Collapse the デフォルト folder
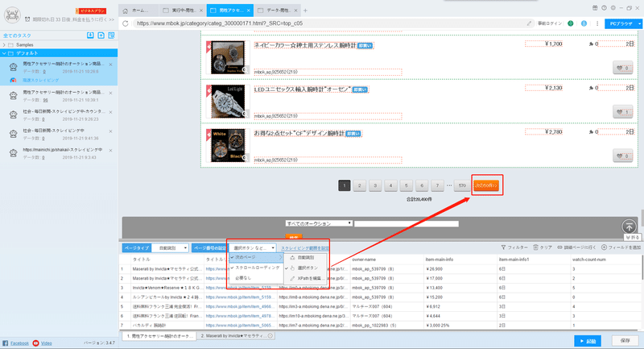The image size is (644, 349). pyautogui.click(x=4, y=53)
